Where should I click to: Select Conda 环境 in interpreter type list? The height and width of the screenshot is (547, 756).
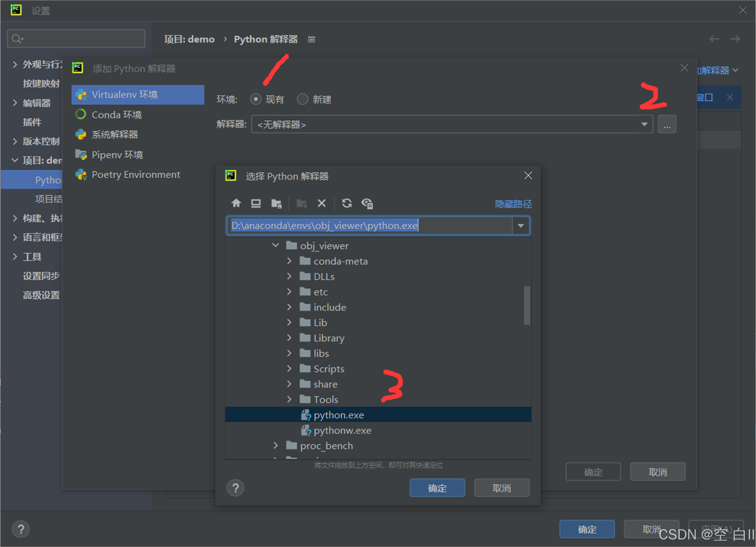(x=116, y=115)
